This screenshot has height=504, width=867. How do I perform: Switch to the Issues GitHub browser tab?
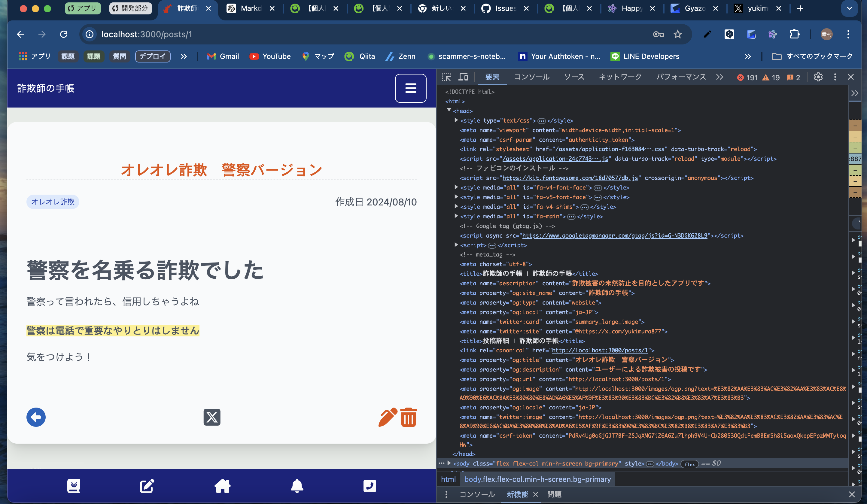pyautogui.click(x=505, y=9)
